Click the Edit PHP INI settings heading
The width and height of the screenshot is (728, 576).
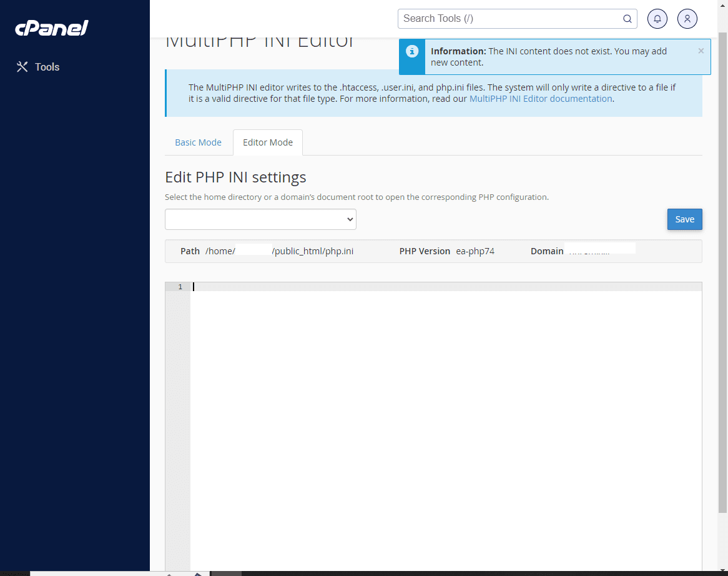coord(235,177)
